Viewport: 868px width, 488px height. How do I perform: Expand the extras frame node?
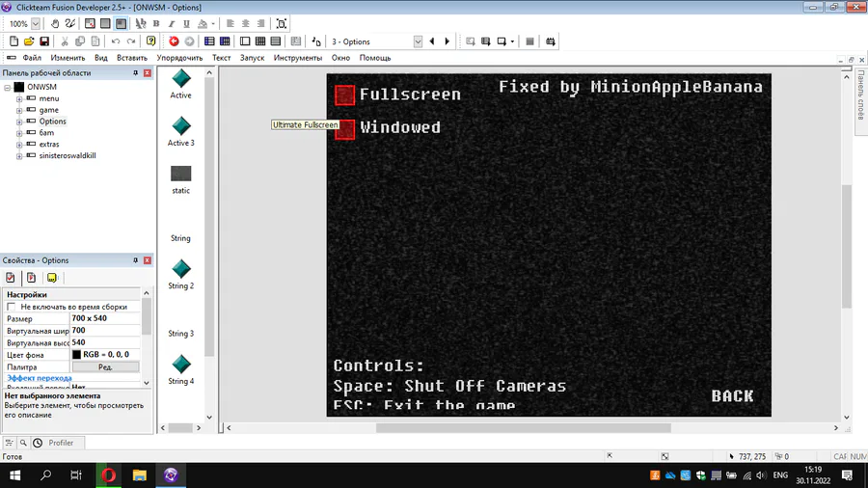(19, 145)
